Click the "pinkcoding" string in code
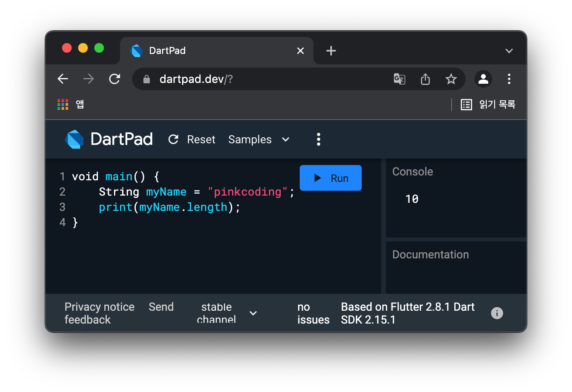 pos(248,192)
